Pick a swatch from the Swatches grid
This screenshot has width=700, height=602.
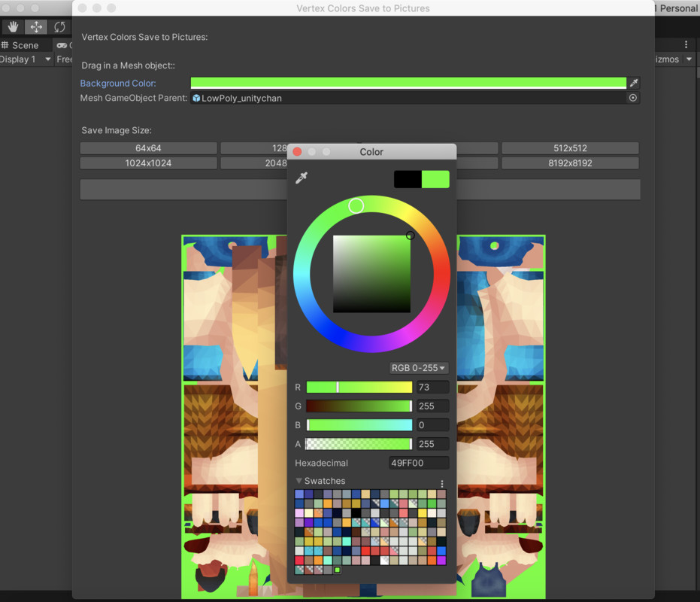coord(368,527)
